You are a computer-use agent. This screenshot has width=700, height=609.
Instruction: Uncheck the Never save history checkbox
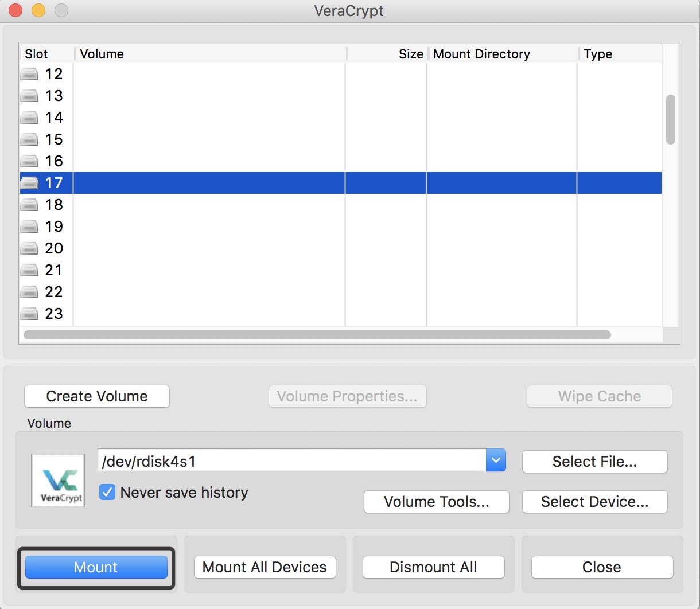coord(107,493)
